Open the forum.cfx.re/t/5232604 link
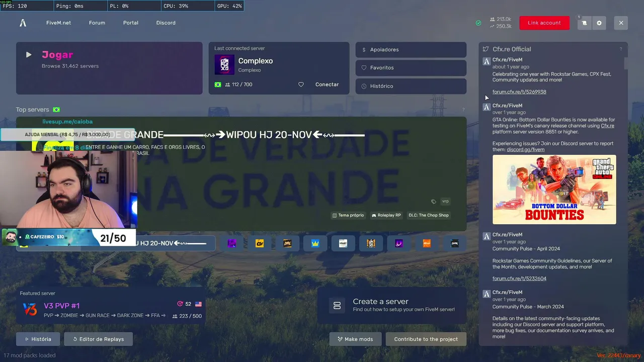The image size is (644, 362). (x=519, y=279)
